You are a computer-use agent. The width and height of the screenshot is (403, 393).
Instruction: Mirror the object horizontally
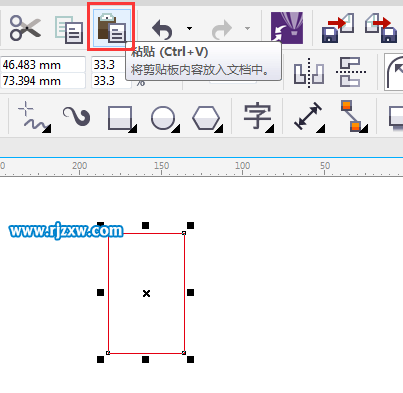[309, 72]
